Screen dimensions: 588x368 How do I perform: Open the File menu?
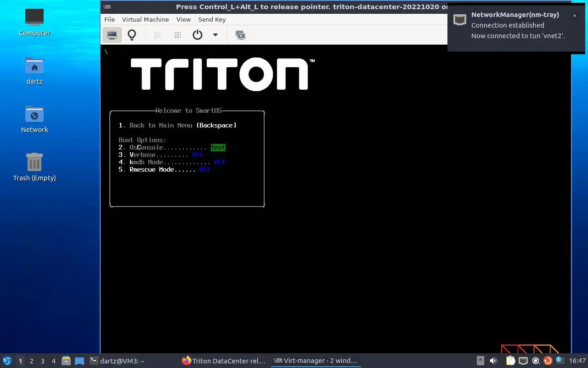[x=109, y=19]
